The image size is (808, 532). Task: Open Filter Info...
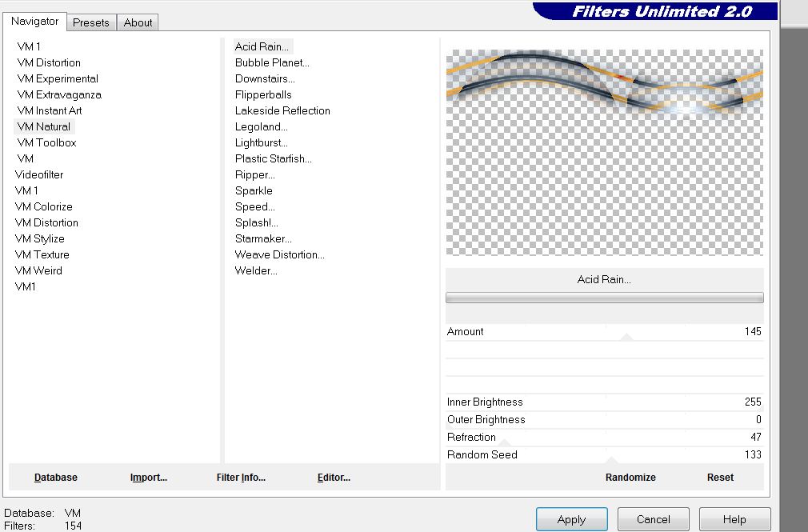[x=241, y=478]
